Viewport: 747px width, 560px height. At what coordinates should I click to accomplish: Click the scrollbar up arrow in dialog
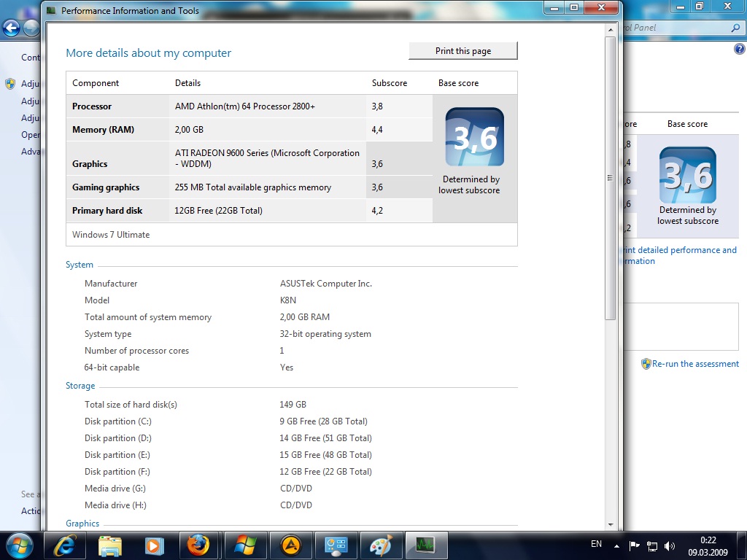[611, 30]
